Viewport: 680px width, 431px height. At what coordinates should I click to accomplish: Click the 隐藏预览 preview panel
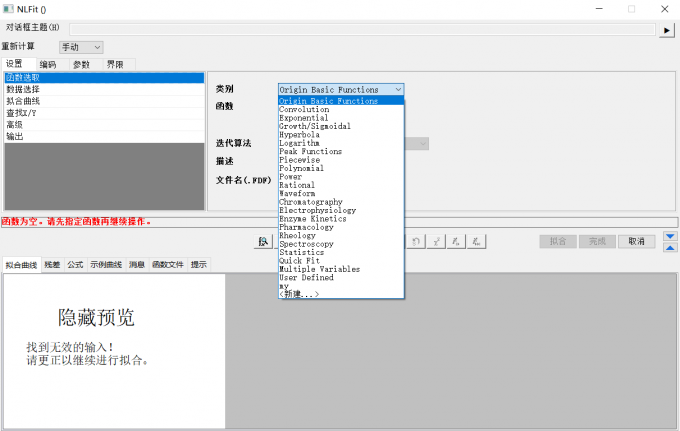coord(114,351)
